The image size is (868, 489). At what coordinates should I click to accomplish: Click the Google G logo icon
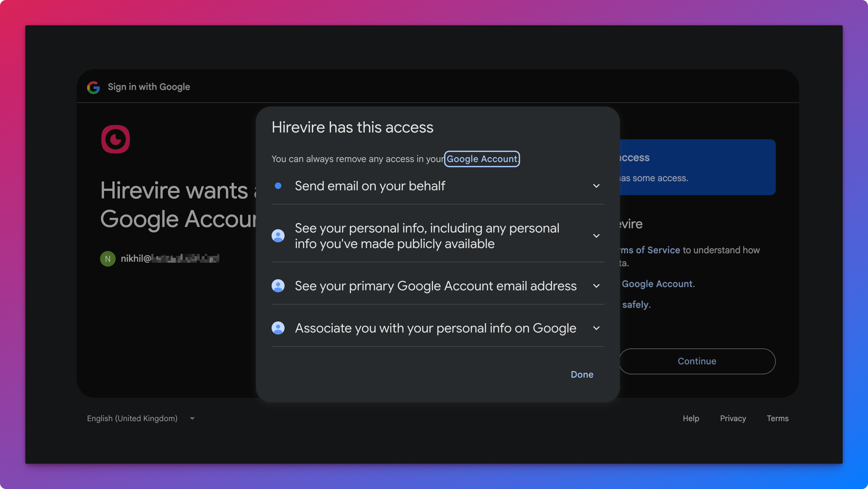pyautogui.click(x=93, y=87)
